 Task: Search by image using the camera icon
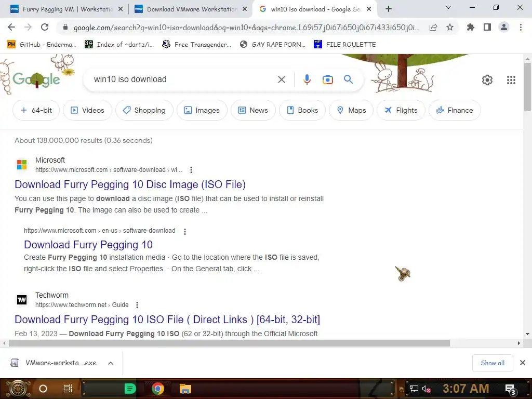pos(328,79)
